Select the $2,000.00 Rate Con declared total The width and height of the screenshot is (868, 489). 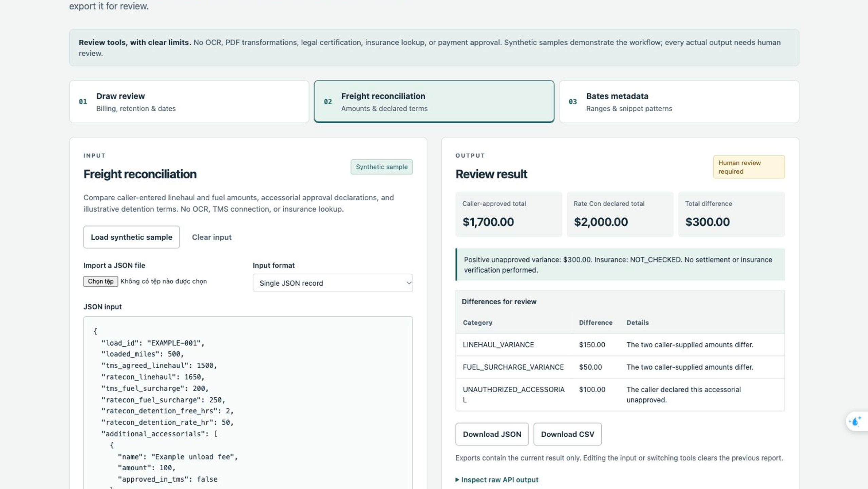[x=601, y=222]
